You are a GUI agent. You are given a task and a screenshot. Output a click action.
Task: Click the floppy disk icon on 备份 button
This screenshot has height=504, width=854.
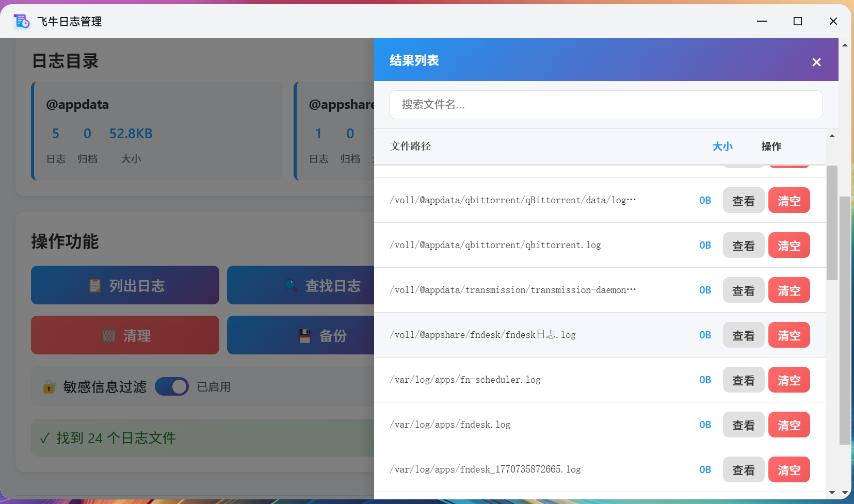pos(305,335)
